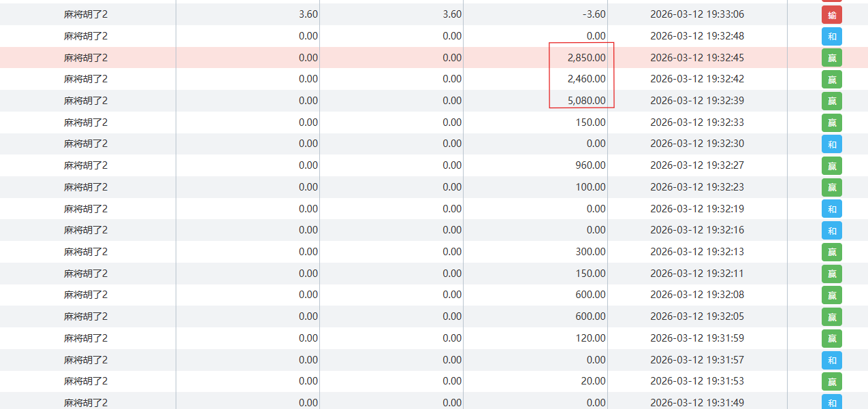The image size is (868, 409).
Task: Click the 2,460.00 amount cell
Action: 586,79
